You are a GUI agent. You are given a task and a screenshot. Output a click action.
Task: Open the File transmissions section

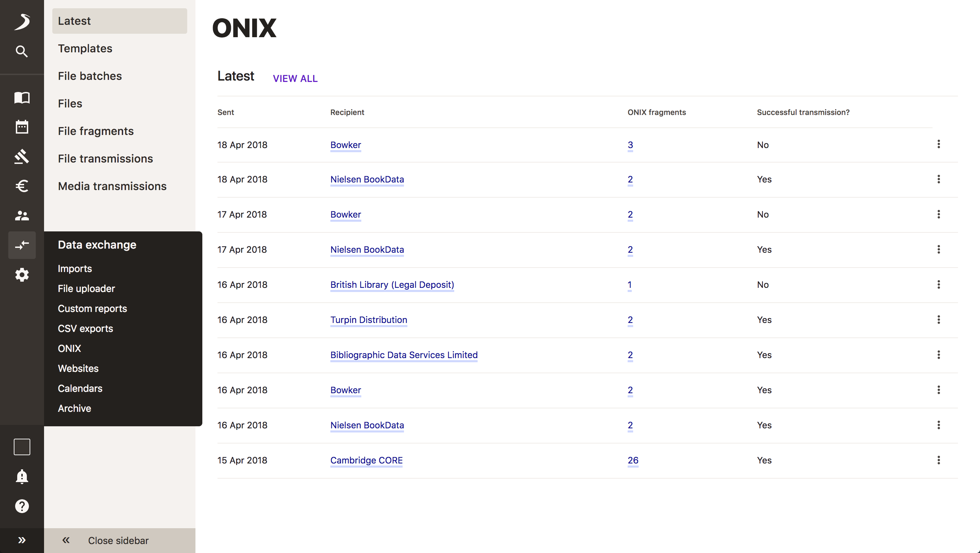tap(105, 158)
